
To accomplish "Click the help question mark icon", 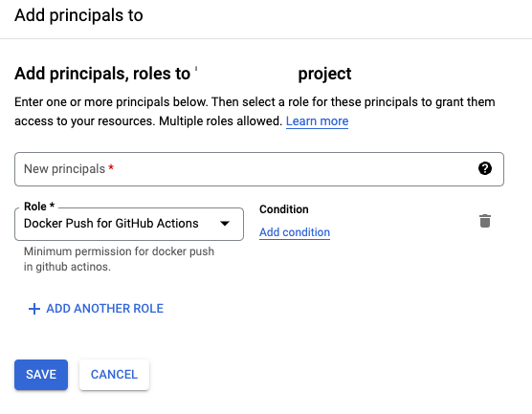I will [x=485, y=168].
